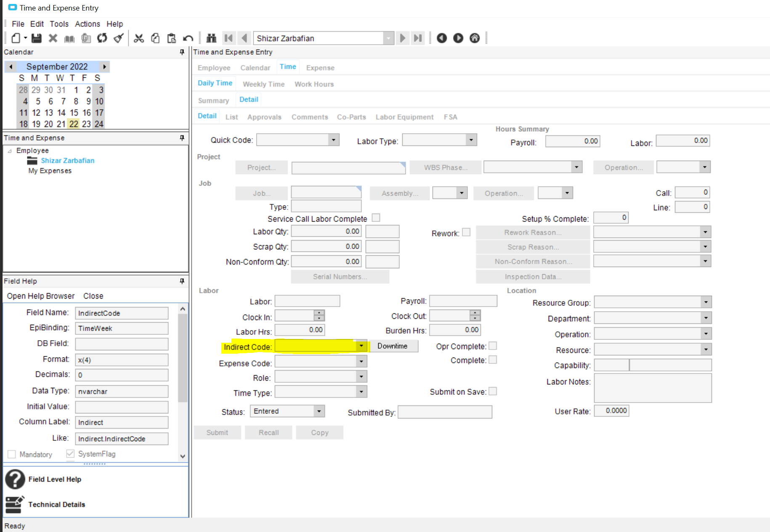Select September 15 in the calendar

click(74, 113)
